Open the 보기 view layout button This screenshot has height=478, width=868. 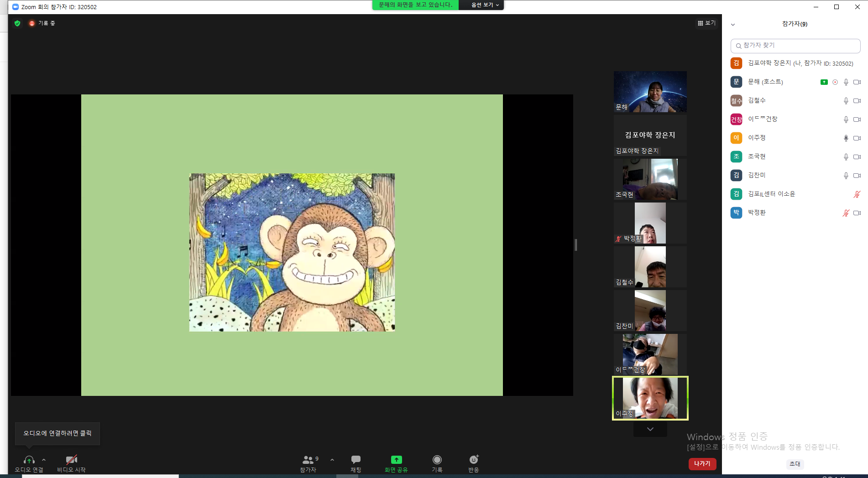tap(706, 23)
